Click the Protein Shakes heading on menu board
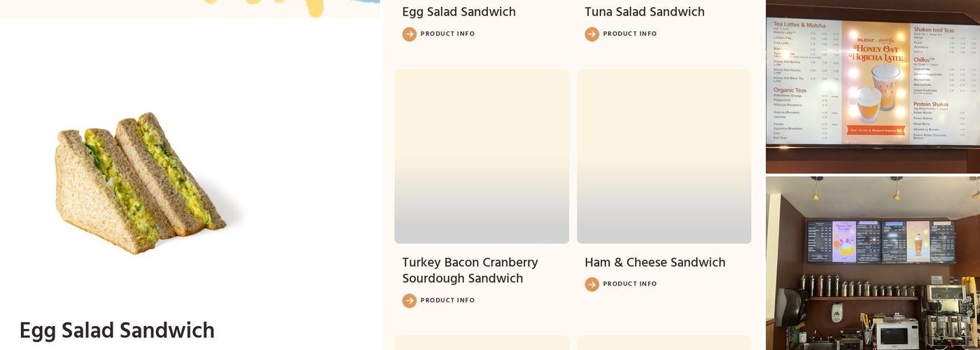Screen dimensions: 980x350 pos(930,104)
